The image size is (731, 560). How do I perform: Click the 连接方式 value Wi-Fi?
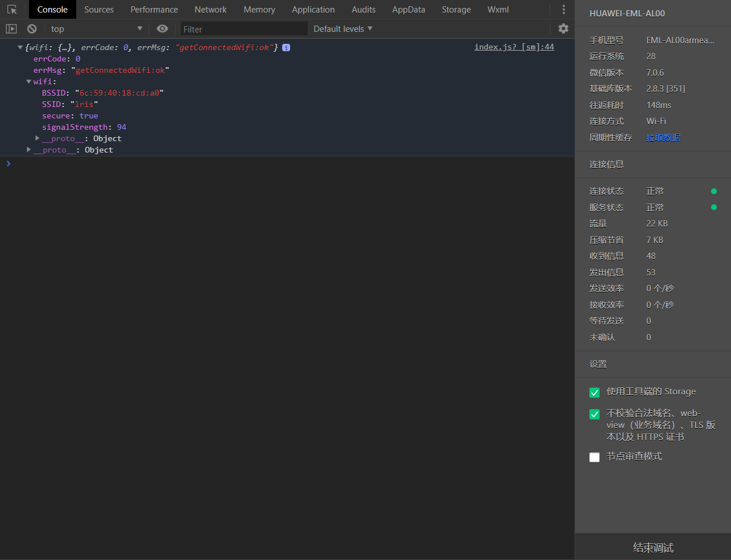656,121
